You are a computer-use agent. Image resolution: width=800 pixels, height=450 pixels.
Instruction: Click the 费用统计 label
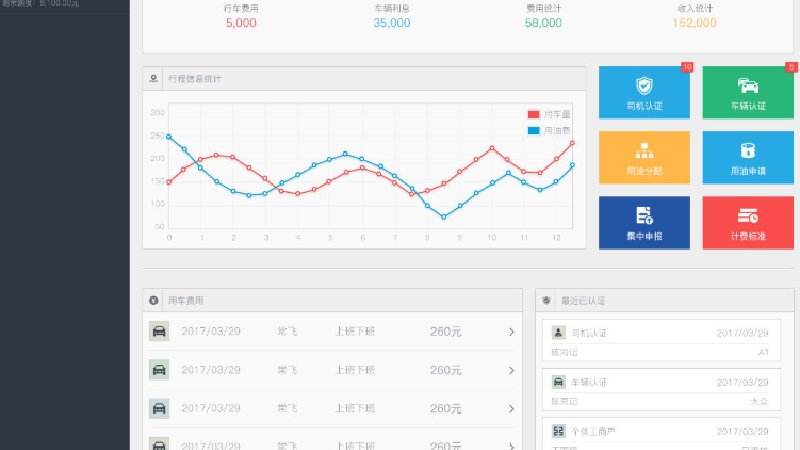543,8
